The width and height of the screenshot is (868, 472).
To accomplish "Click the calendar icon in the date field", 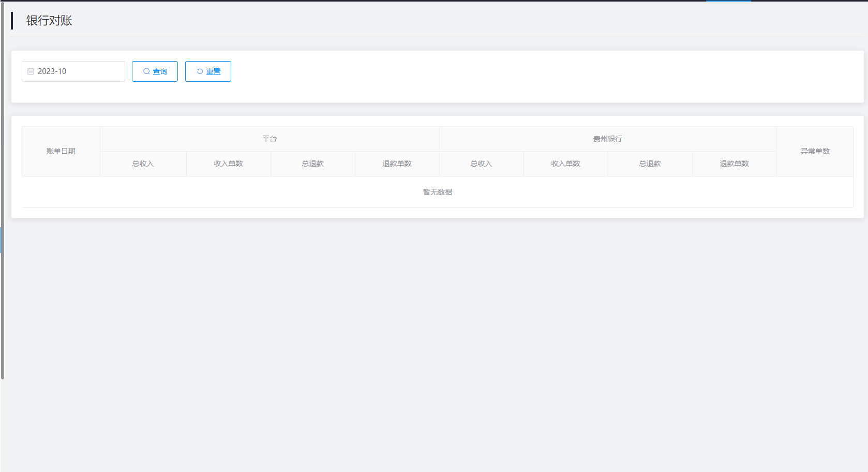I will coord(31,71).
